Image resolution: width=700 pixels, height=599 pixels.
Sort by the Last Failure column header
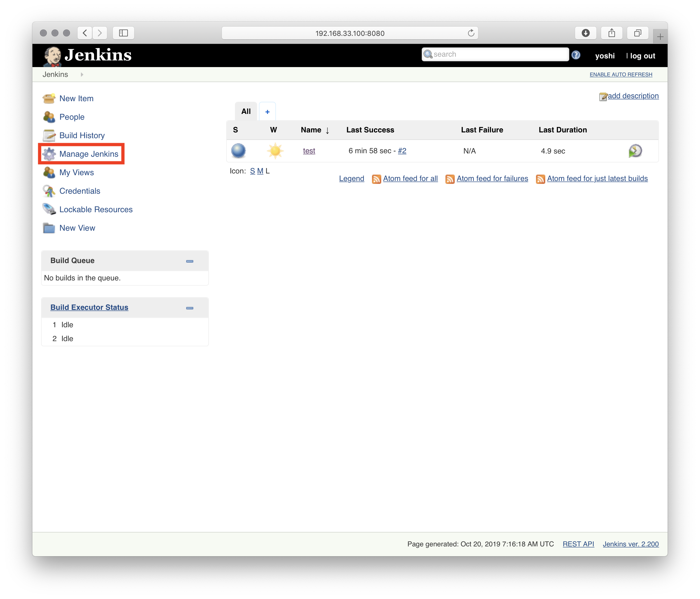point(482,130)
